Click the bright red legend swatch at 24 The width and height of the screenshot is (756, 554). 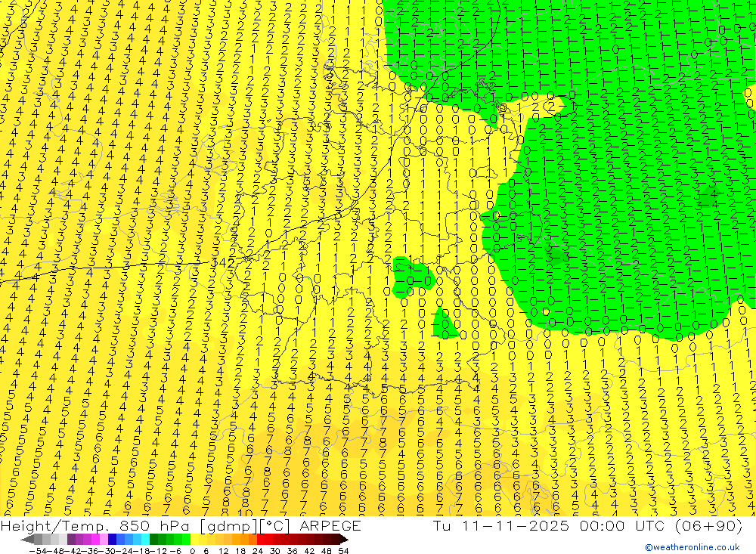point(261,540)
